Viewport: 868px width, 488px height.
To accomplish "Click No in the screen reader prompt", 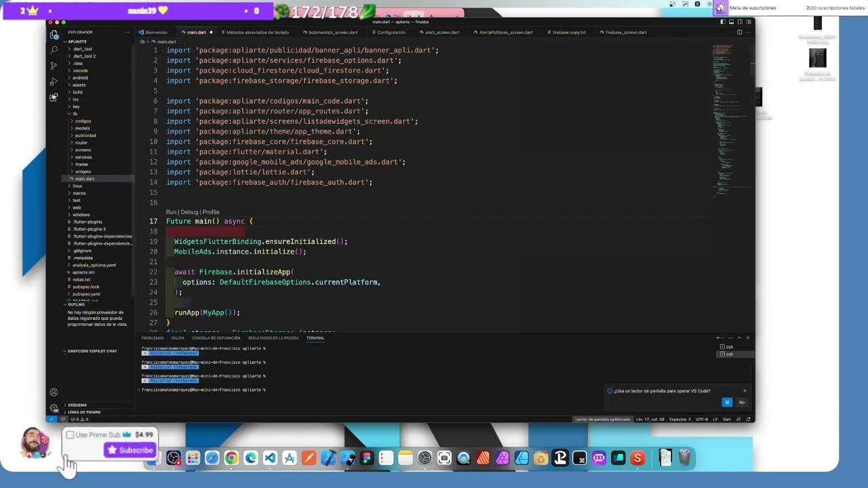I will pyautogui.click(x=741, y=402).
